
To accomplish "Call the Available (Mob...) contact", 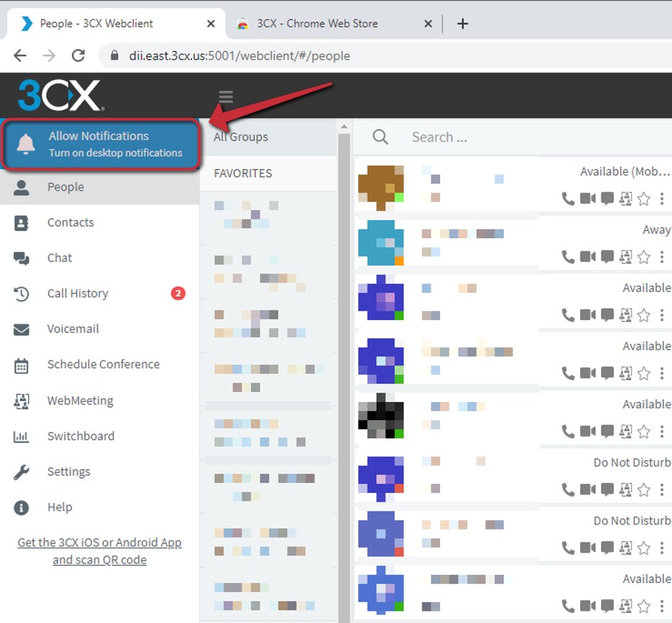I will pyautogui.click(x=569, y=199).
